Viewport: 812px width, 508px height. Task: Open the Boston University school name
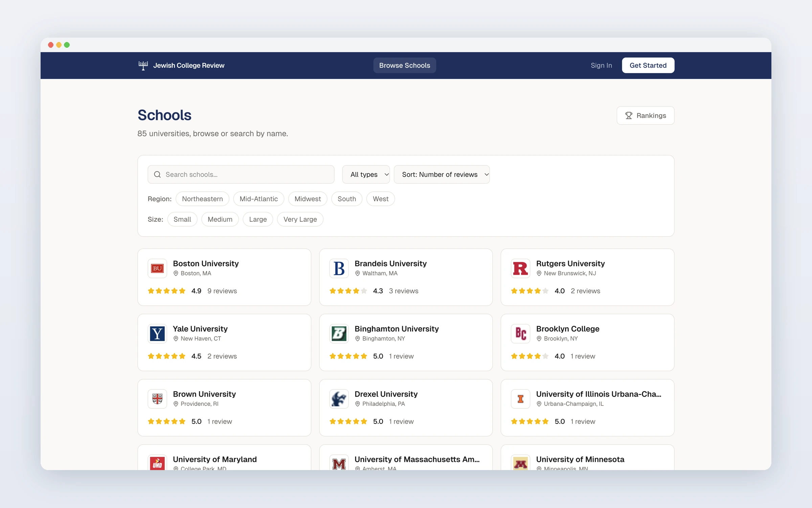(206, 263)
